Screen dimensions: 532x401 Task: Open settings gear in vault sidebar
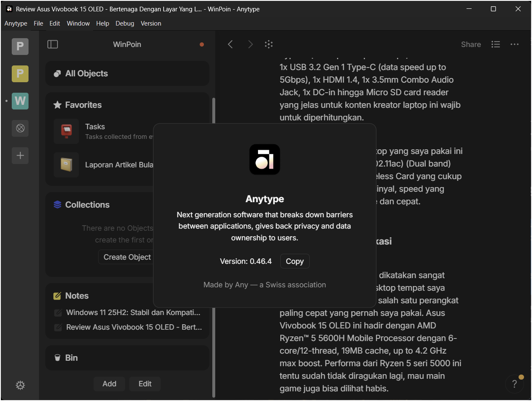point(20,385)
